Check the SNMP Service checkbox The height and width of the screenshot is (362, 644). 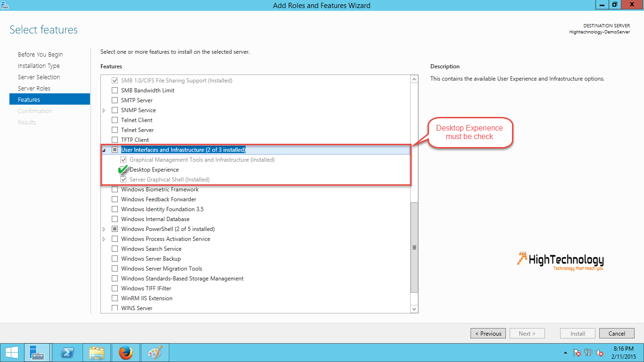(115, 110)
